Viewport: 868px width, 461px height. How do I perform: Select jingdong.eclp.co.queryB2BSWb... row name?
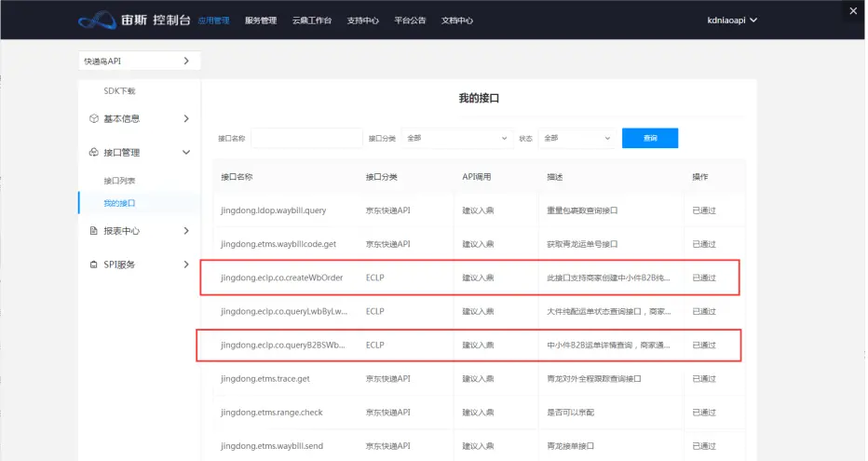click(283, 346)
